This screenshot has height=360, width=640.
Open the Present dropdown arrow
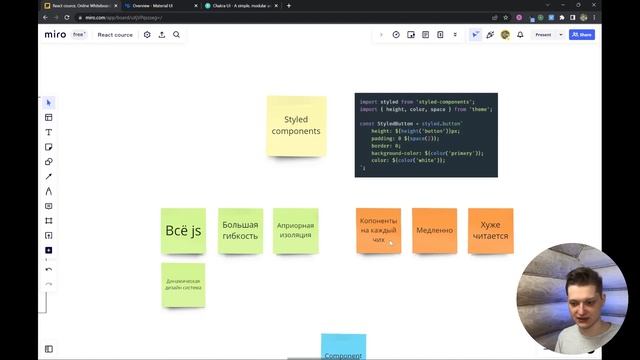point(560,35)
